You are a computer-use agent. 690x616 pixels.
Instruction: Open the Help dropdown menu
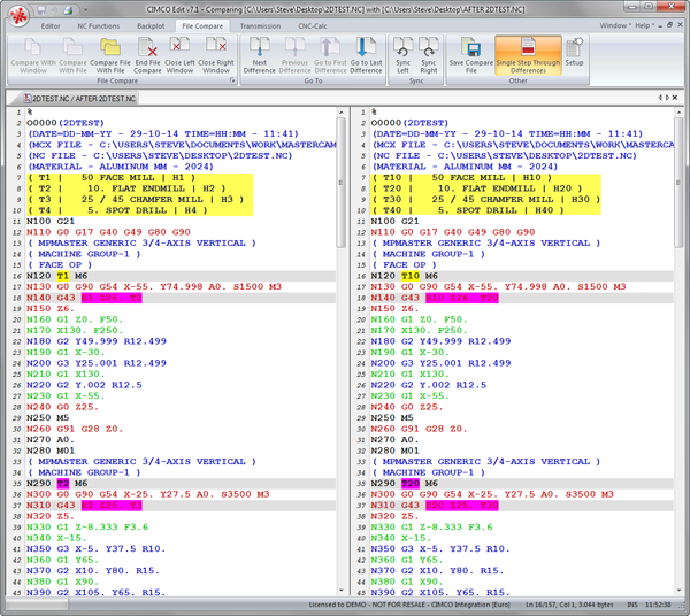[644, 26]
